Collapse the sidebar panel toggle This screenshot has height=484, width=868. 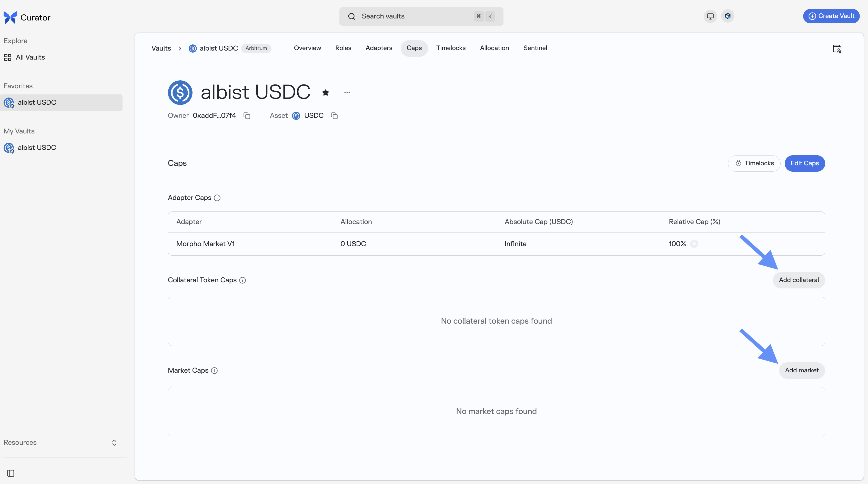(x=11, y=473)
